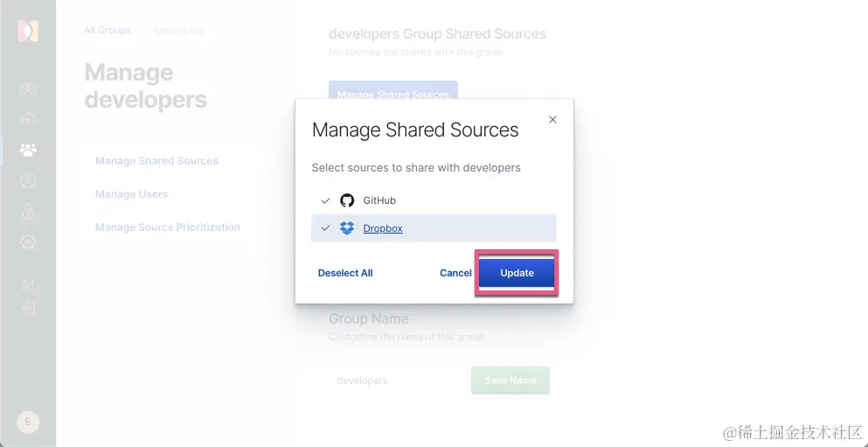This screenshot has width=868, height=447.
Task: Open Manage Source Prioritization navigation item
Action: 167,227
